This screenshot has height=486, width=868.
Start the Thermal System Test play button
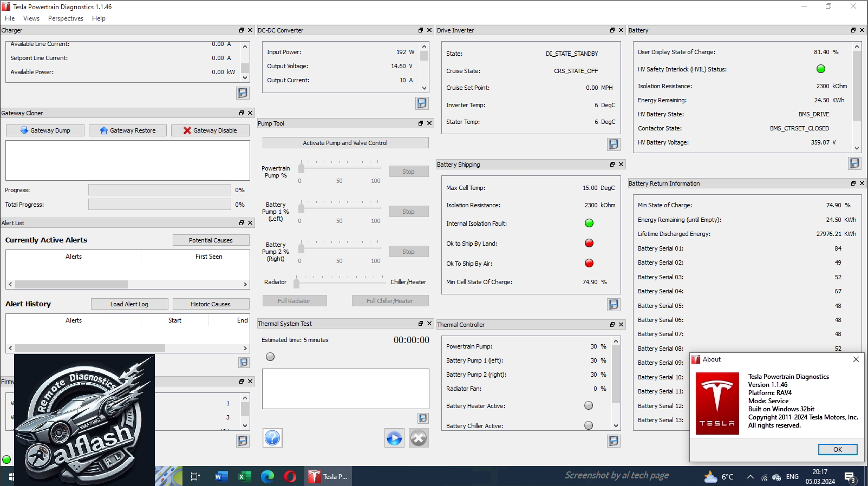point(394,438)
